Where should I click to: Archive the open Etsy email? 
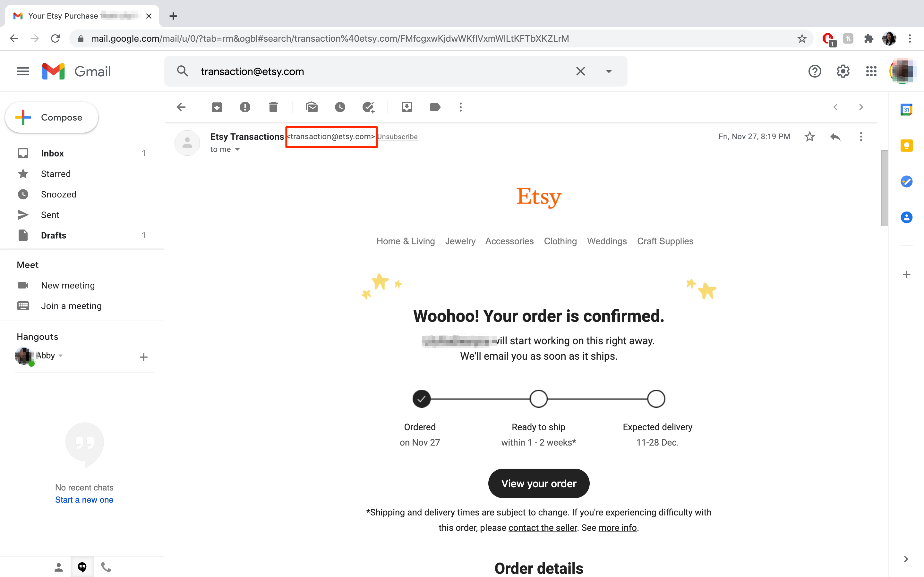coord(217,107)
